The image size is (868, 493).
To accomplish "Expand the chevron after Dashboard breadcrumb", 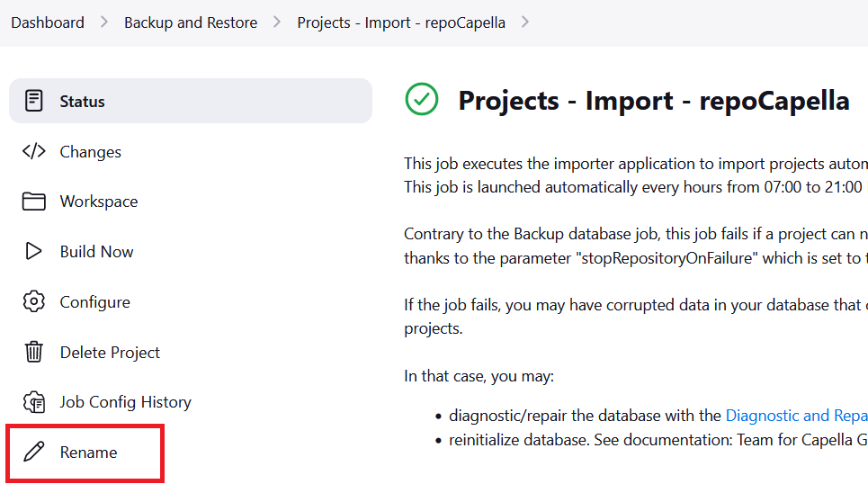I will (x=104, y=22).
